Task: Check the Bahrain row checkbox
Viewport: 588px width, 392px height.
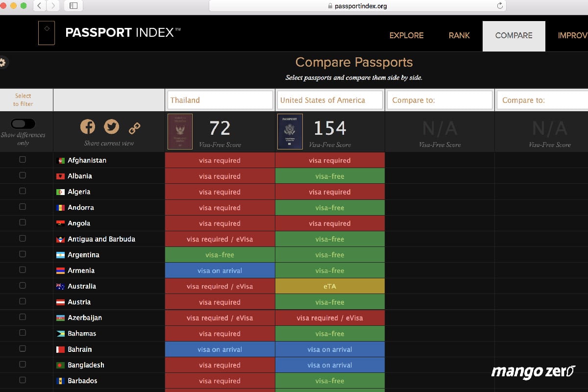Action: click(23, 349)
